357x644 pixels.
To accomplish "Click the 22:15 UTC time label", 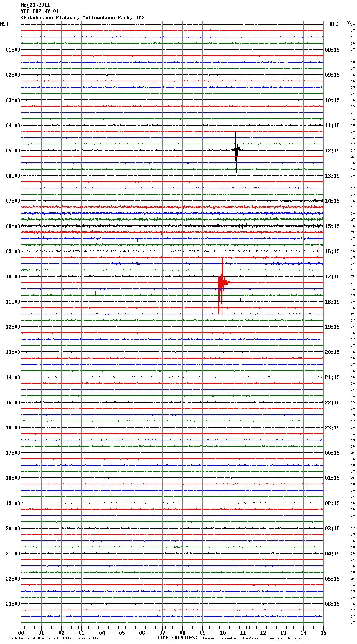I will [332, 403].
